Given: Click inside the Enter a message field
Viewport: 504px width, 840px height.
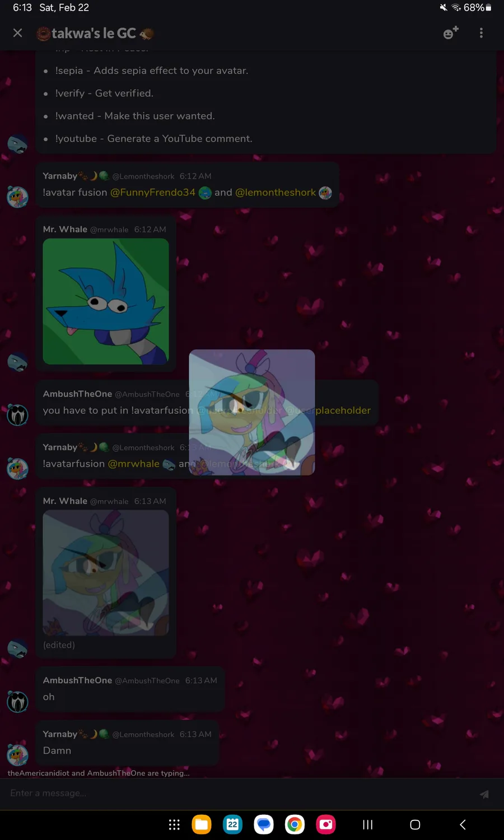Looking at the screenshot, I should [x=241, y=794].
